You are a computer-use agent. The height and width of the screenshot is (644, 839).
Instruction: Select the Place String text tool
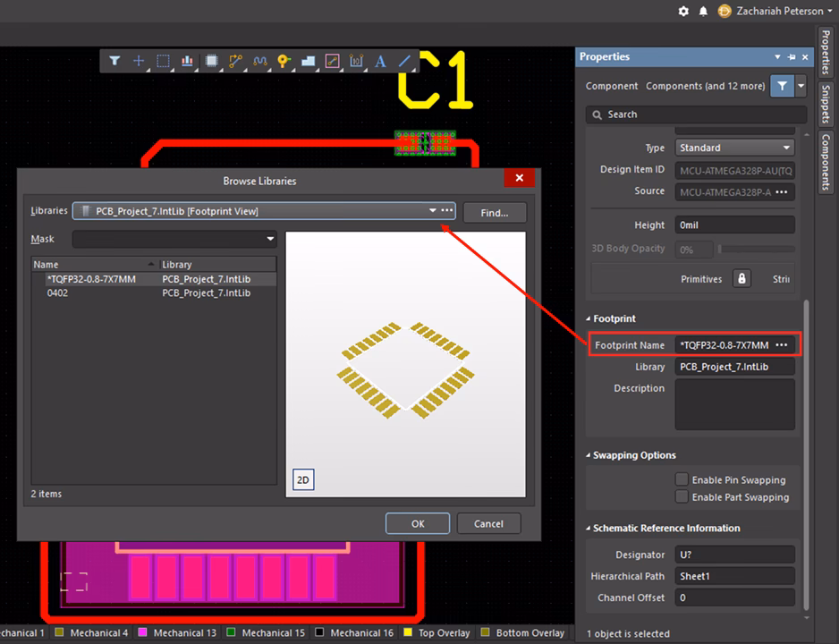380,61
